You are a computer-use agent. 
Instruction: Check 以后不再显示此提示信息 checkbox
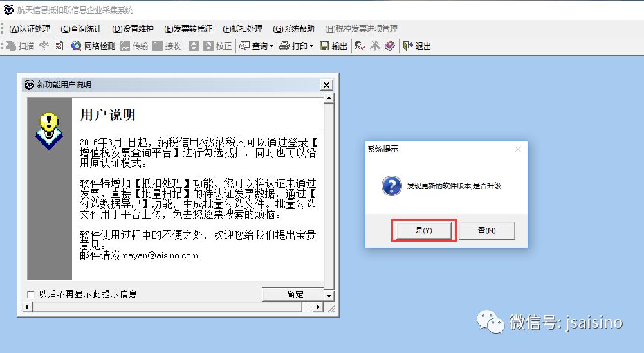click(x=31, y=294)
